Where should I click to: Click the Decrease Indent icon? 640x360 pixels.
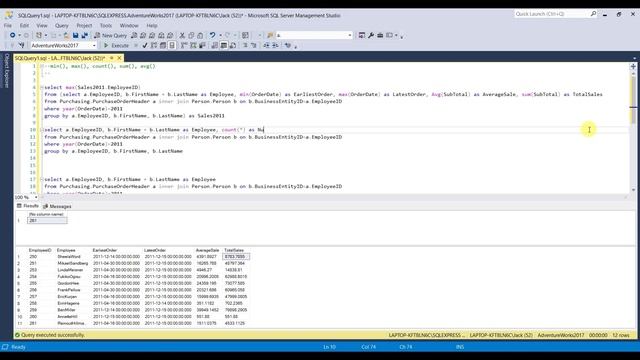coord(266,46)
